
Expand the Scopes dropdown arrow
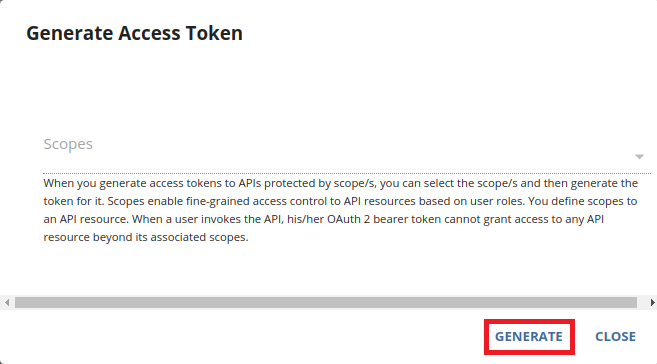tap(639, 157)
